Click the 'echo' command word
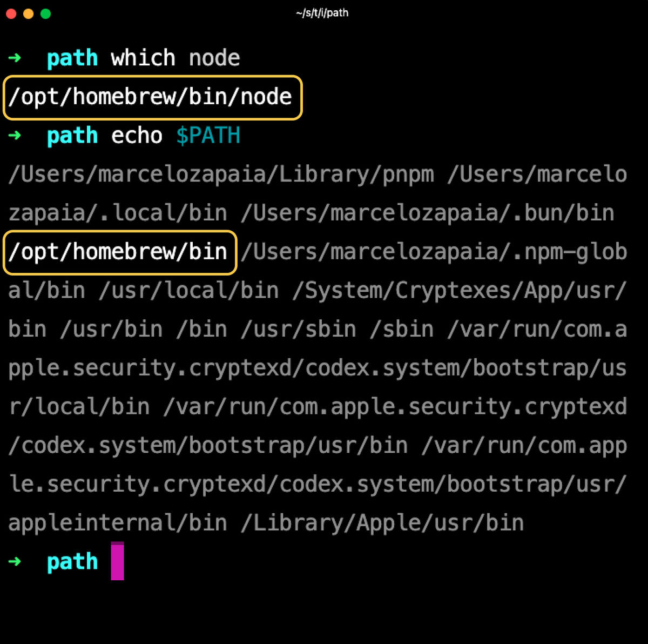 [137, 135]
